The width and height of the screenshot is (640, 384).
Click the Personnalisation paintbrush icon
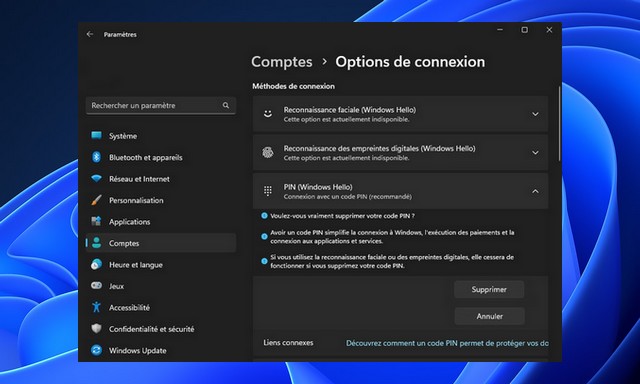(x=96, y=200)
